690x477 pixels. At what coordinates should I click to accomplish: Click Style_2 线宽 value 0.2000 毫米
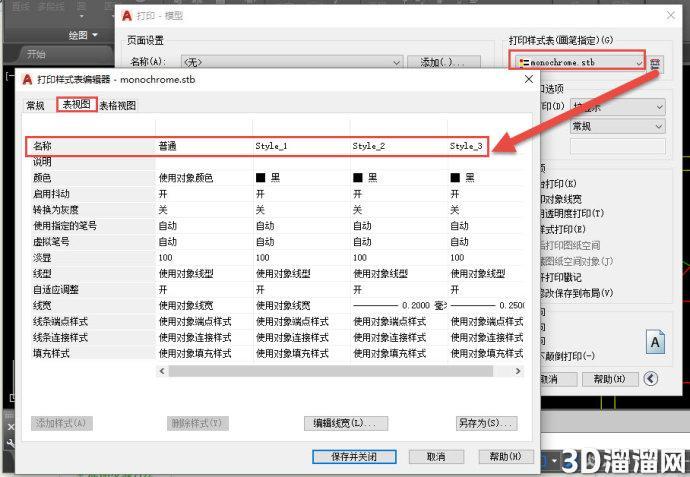click(x=399, y=305)
